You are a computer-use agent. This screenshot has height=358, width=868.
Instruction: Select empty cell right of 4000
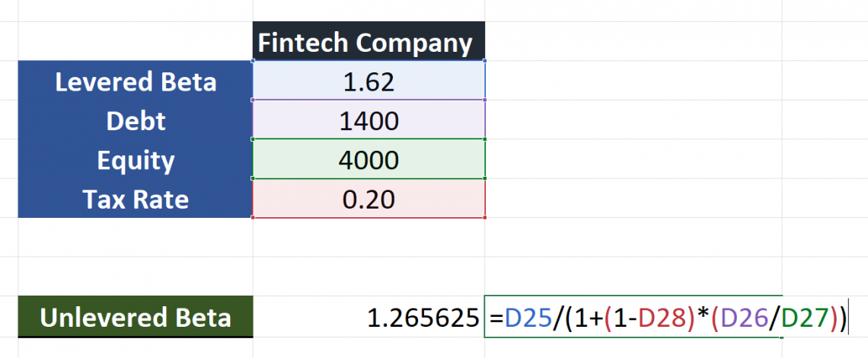[x=632, y=161]
